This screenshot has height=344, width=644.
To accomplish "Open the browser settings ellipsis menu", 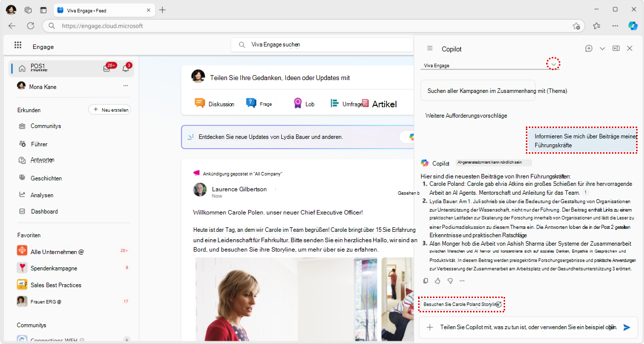I will tap(615, 26).
